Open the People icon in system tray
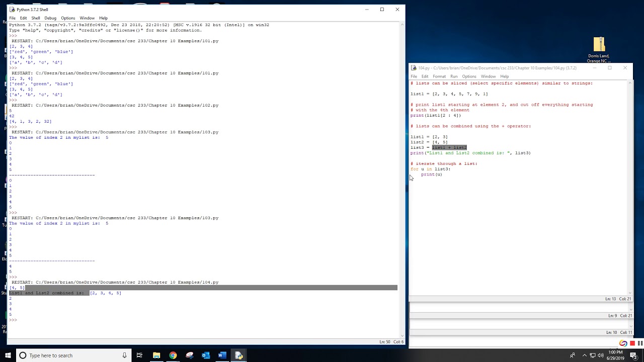 (x=573, y=355)
